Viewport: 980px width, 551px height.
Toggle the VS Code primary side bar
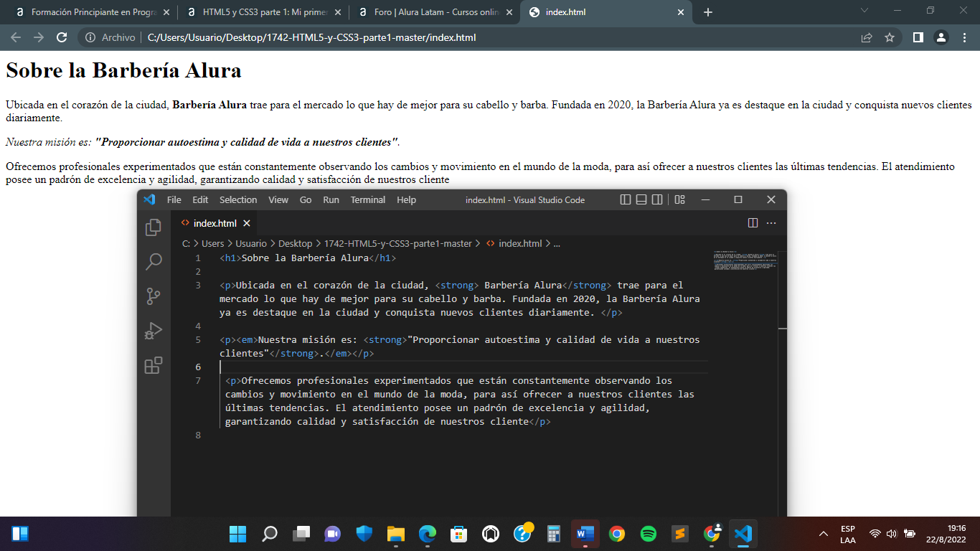pyautogui.click(x=626, y=199)
